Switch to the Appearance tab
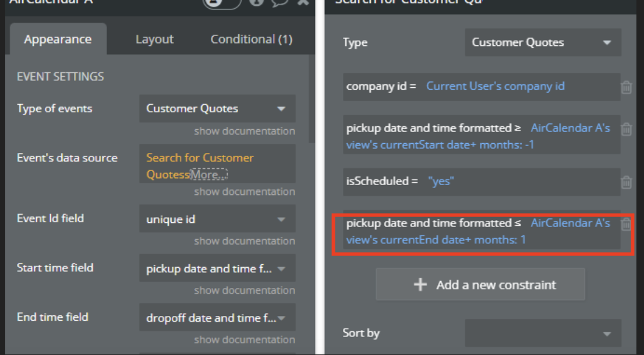The image size is (644, 355). [x=58, y=40]
